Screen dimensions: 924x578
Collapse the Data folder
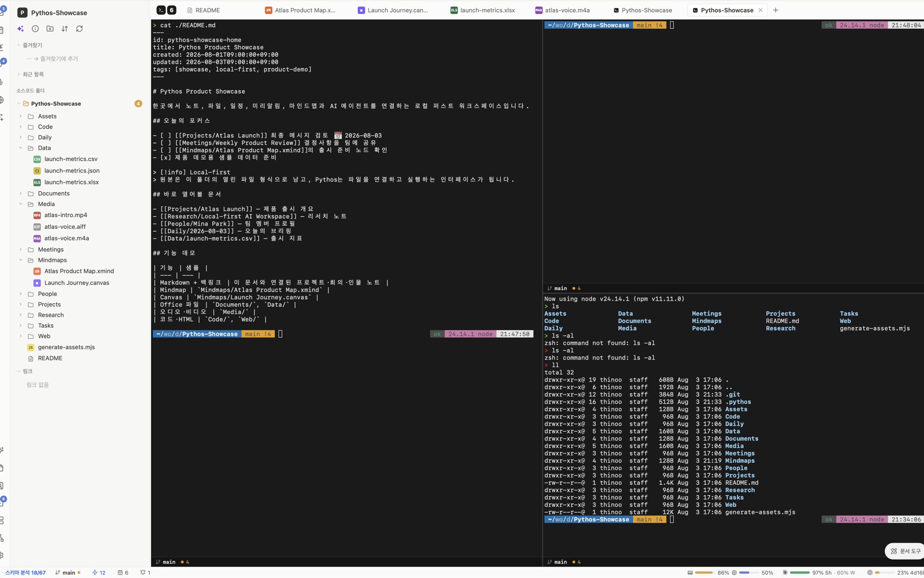tap(21, 148)
